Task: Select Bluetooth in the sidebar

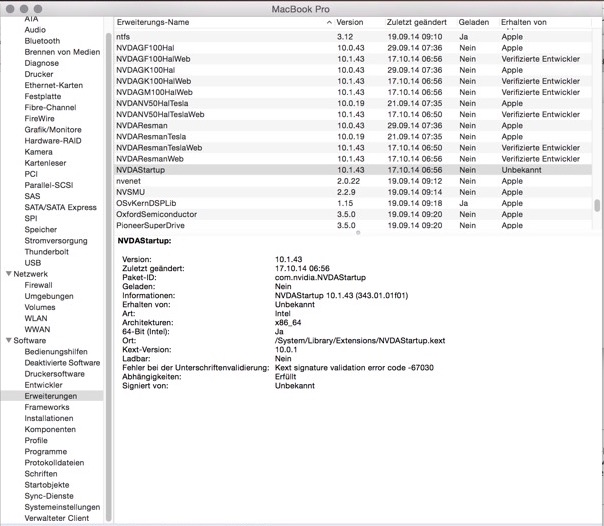Action: pos(42,41)
